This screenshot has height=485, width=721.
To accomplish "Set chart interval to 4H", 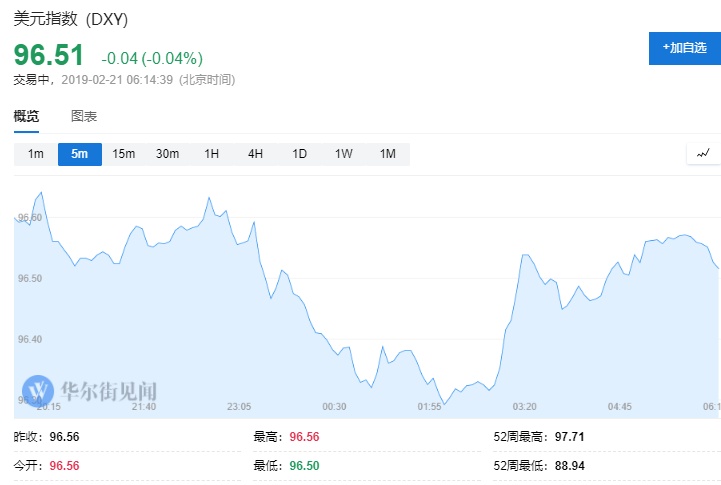I will (x=255, y=154).
